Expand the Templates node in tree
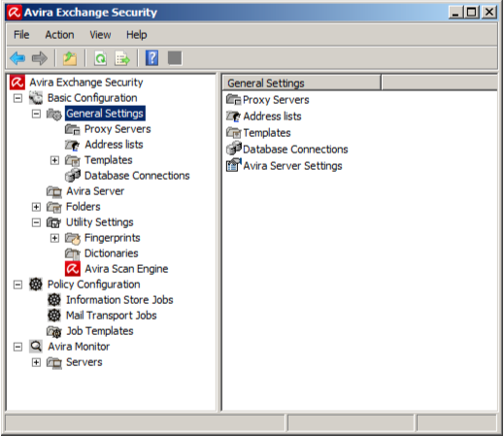The image size is (504, 436). pyautogui.click(x=54, y=160)
